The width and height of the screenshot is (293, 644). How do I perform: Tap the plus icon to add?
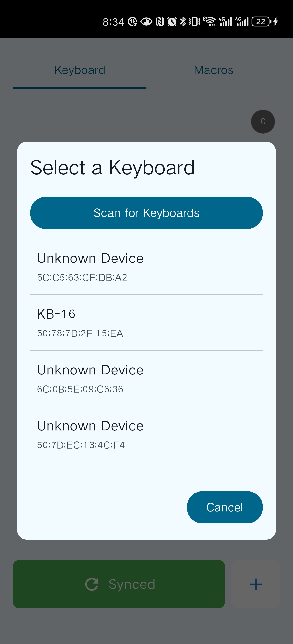pyautogui.click(x=255, y=584)
